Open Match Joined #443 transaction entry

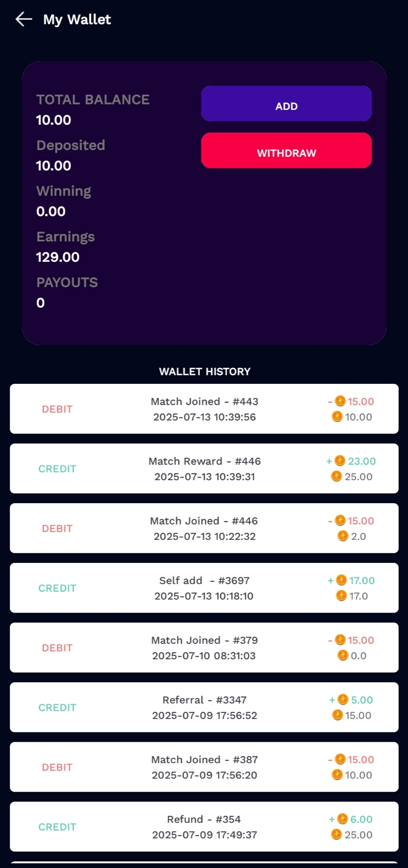coord(204,409)
